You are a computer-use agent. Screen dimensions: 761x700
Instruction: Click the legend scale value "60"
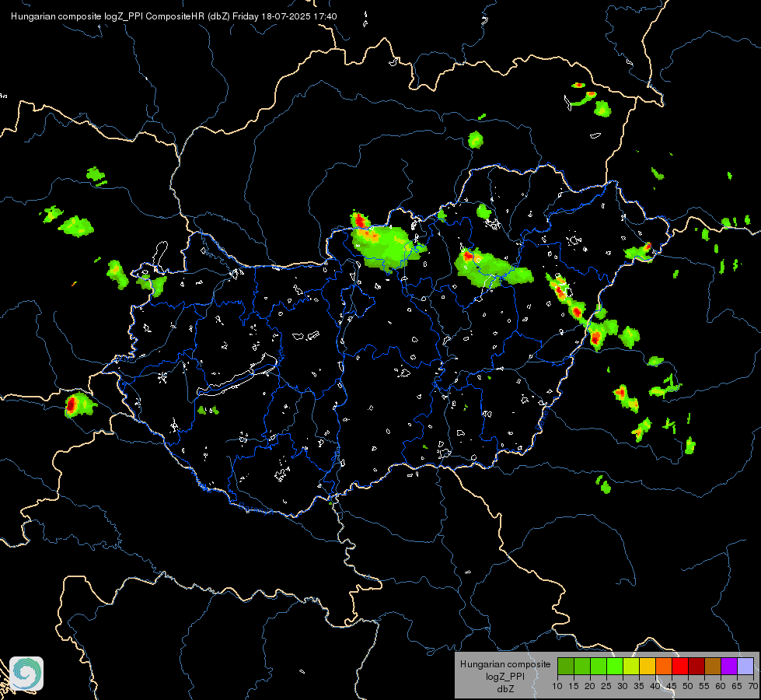point(721,686)
